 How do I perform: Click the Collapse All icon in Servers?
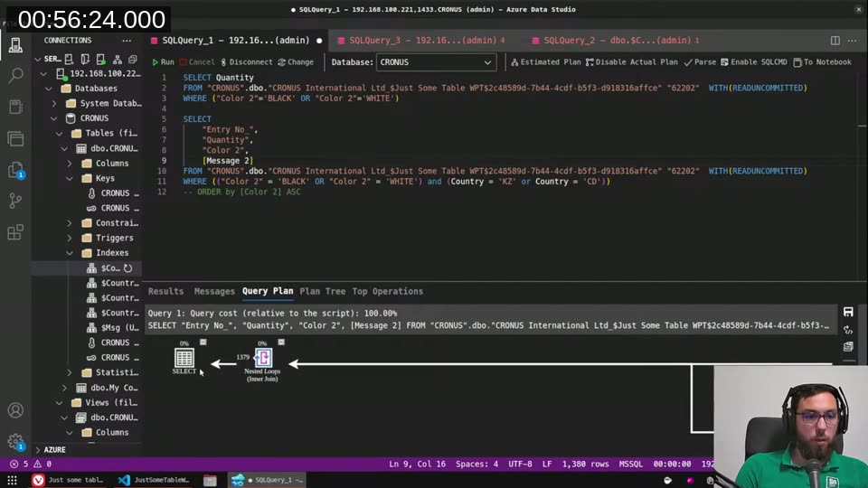tap(133, 59)
